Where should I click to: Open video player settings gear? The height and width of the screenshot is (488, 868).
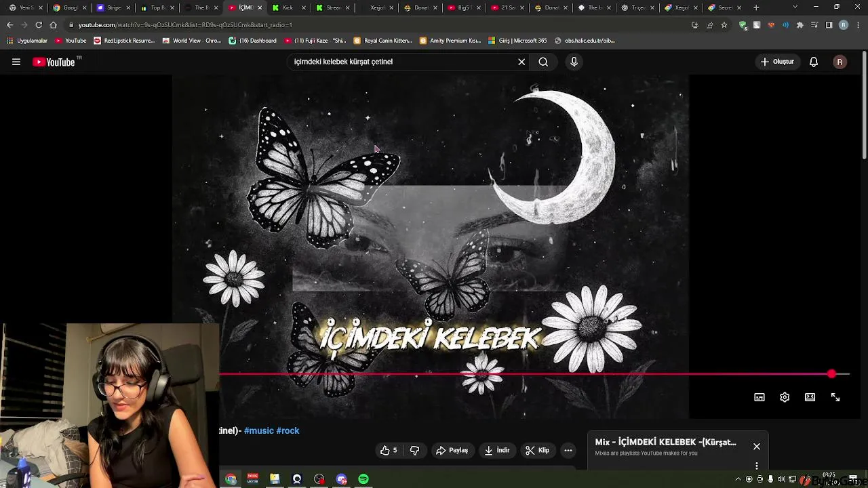tap(785, 397)
